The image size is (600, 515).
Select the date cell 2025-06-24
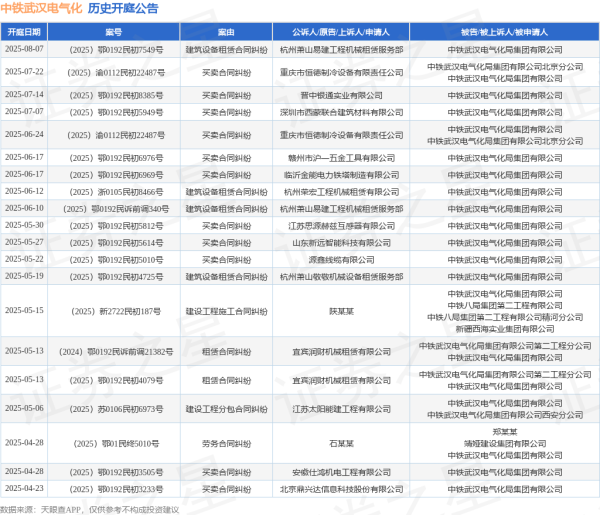click(24, 134)
